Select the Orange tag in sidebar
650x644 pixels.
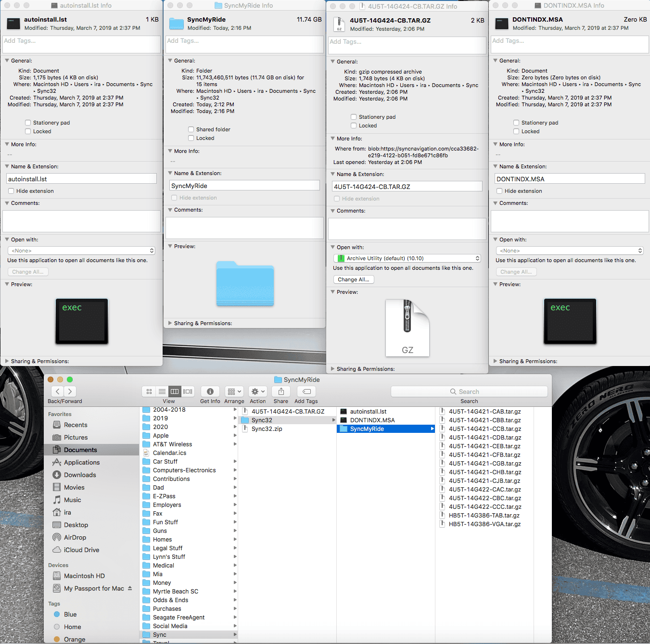[x=75, y=639]
